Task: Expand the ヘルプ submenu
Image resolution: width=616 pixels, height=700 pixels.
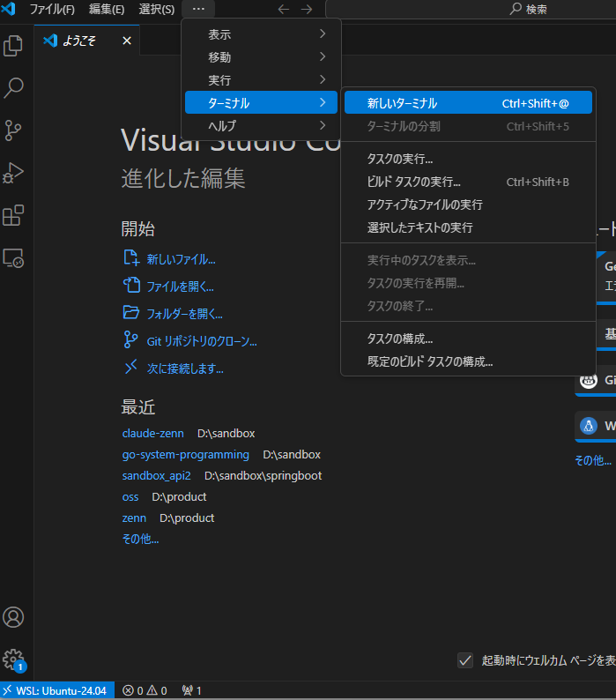Action: (261, 126)
